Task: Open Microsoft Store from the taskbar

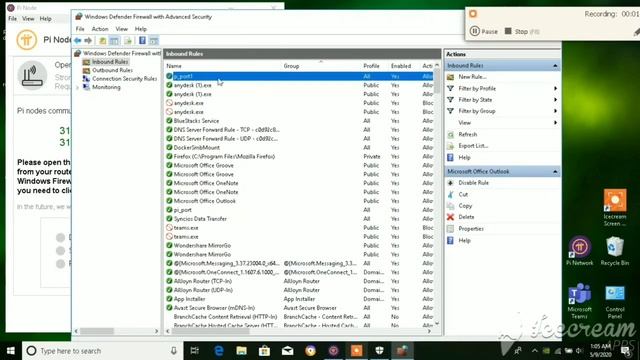Action: click(264, 351)
